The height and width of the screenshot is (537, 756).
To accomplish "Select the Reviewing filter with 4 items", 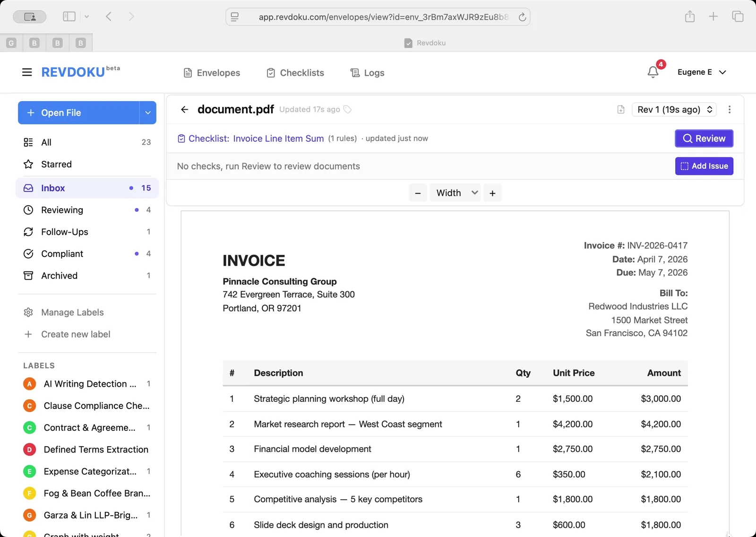I will coord(61,210).
